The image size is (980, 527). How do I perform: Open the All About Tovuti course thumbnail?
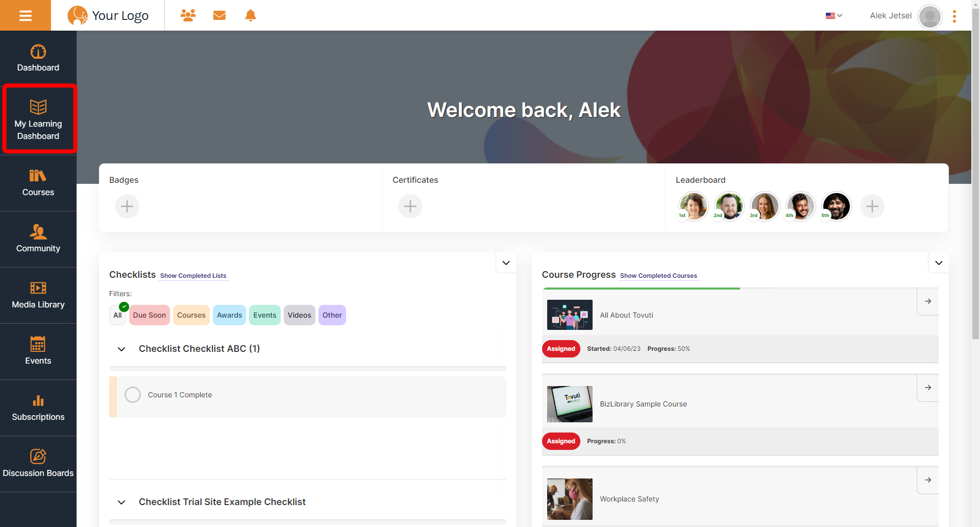click(570, 315)
